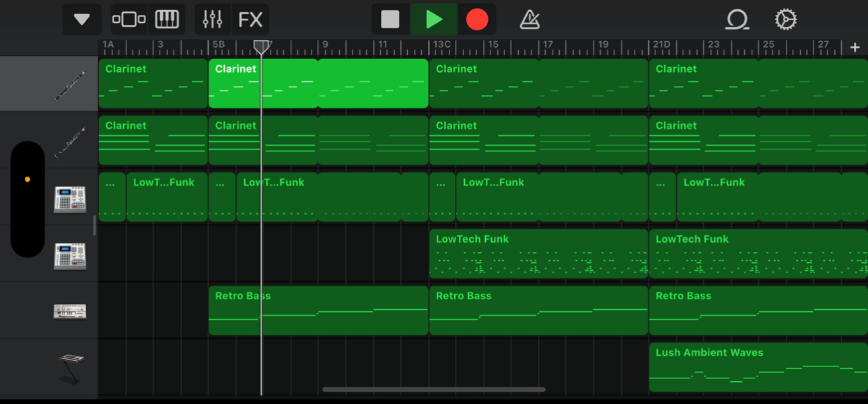The image size is (868, 404).
Task: Tap bar 25 on the ruler
Action: 768,45
